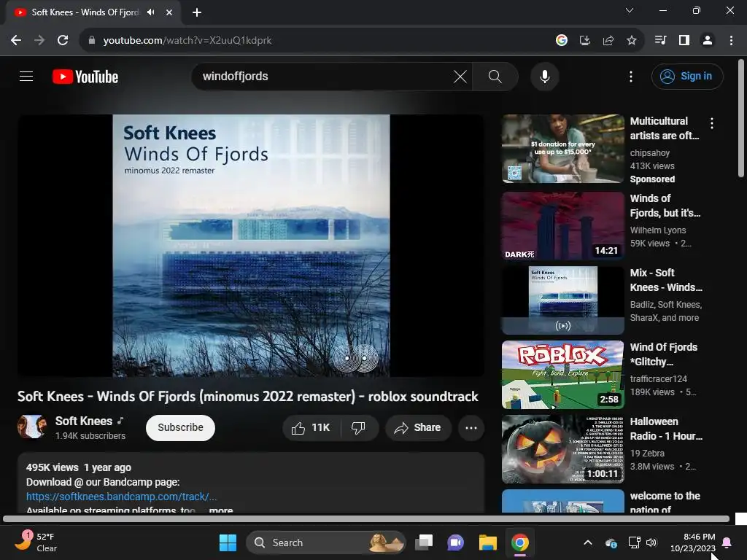Install app icon in address bar

(585, 41)
